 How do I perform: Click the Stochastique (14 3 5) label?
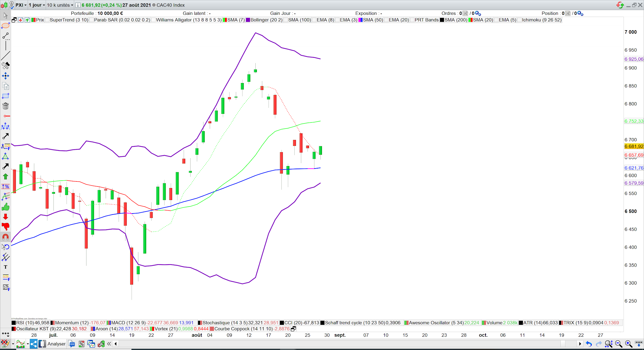[x=225, y=323]
